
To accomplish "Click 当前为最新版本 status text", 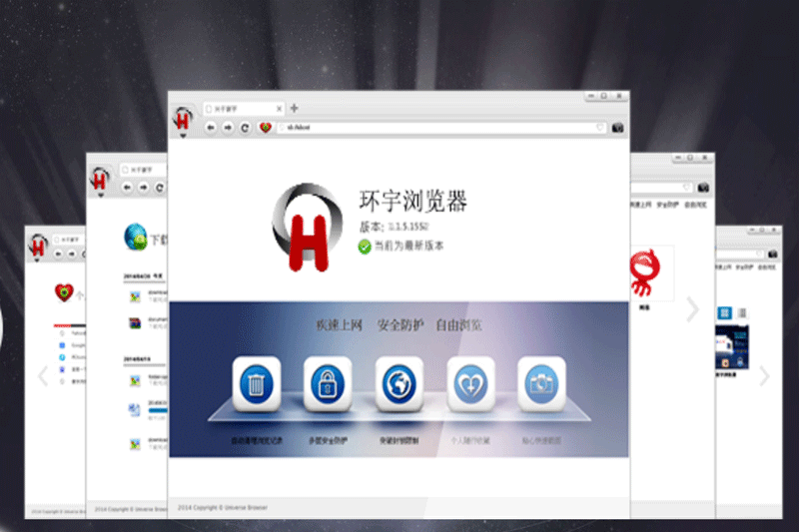I will [409, 246].
